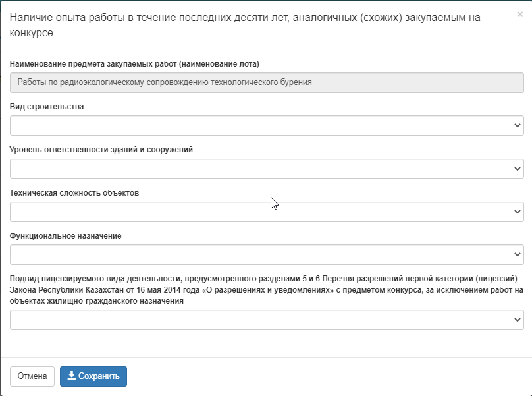Save the form with Сохранить button
The height and width of the screenshot is (396, 532).
pyautogui.click(x=93, y=376)
